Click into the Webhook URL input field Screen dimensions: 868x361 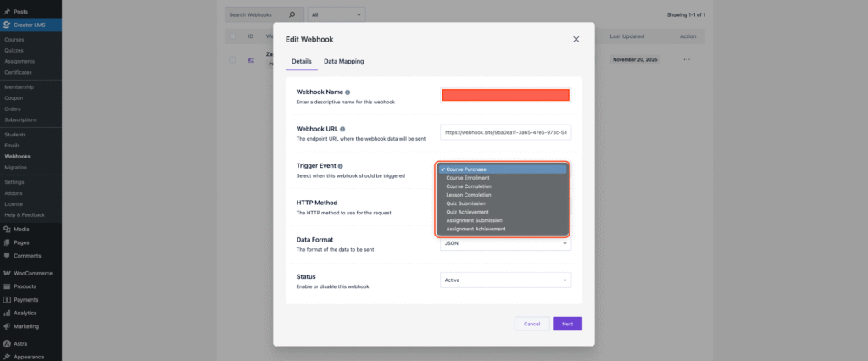click(x=505, y=132)
